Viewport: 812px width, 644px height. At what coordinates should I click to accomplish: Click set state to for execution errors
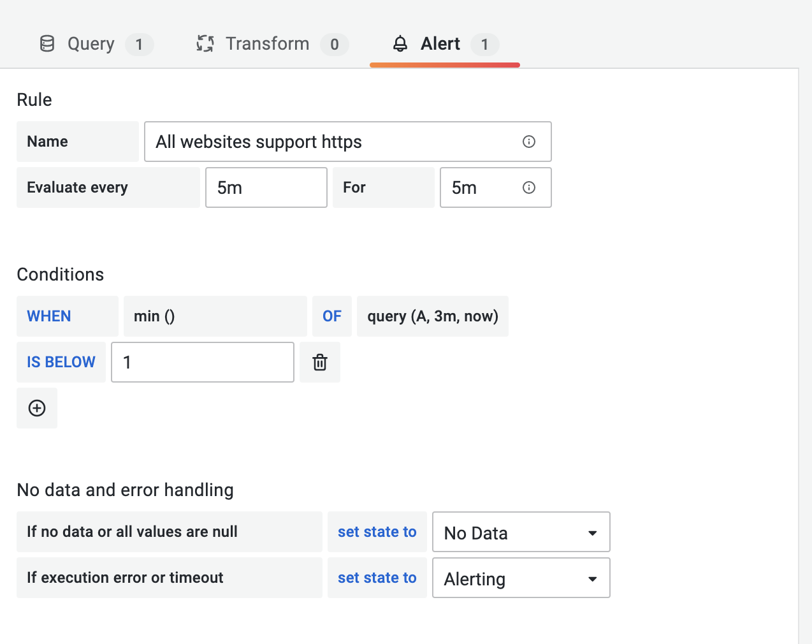pyautogui.click(x=377, y=578)
